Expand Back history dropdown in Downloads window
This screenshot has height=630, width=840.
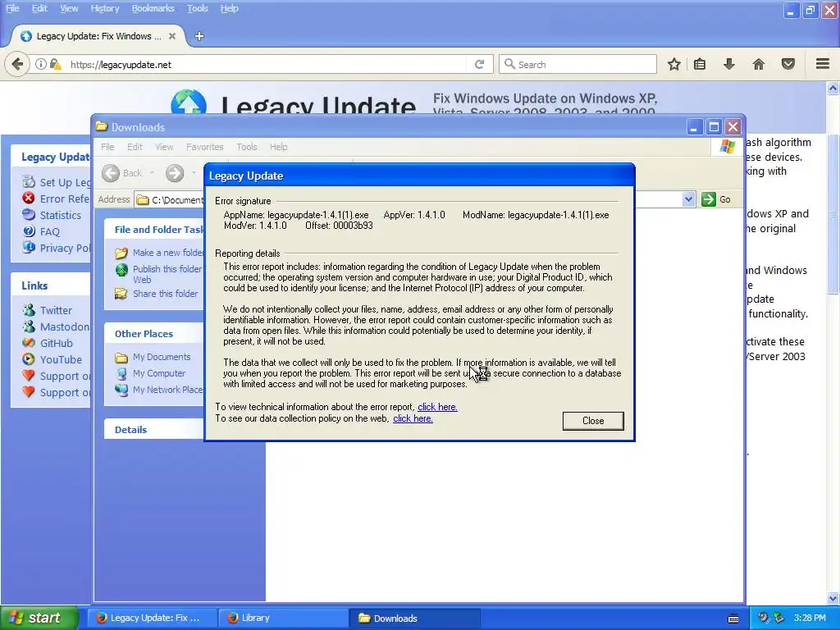coord(152,173)
